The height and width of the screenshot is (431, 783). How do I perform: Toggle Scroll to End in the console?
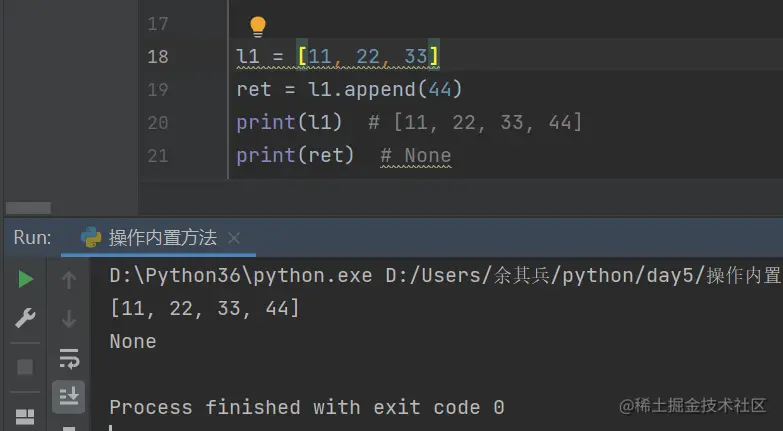pos(69,396)
